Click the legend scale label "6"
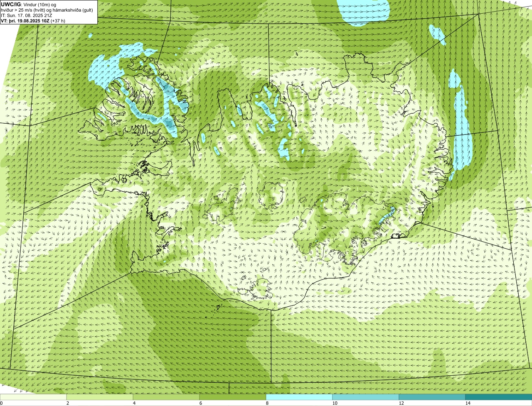532x406 pixels. 200,403
